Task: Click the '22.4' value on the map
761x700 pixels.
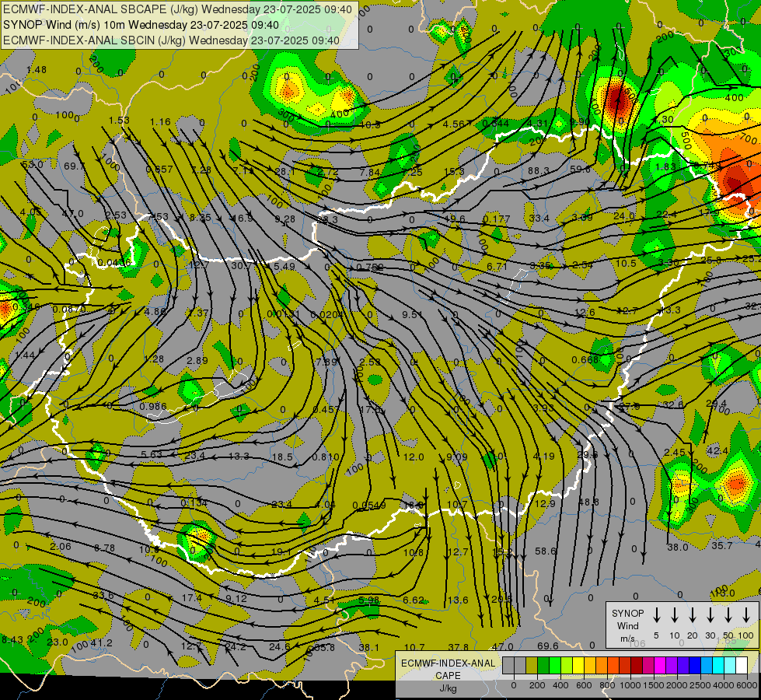Action: tap(666, 214)
